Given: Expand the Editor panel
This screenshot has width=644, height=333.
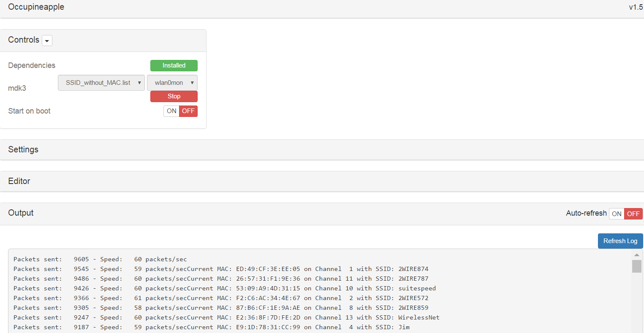Looking at the screenshot, I should (19, 181).
